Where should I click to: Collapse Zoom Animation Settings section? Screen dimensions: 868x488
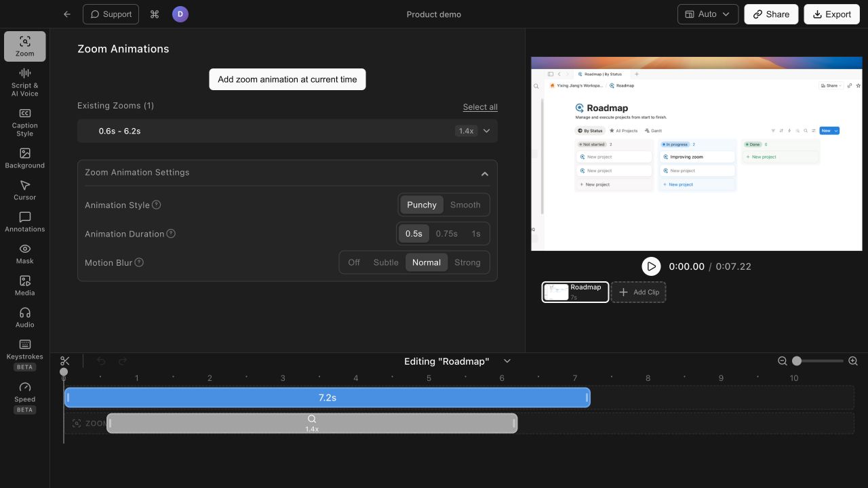coord(485,174)
